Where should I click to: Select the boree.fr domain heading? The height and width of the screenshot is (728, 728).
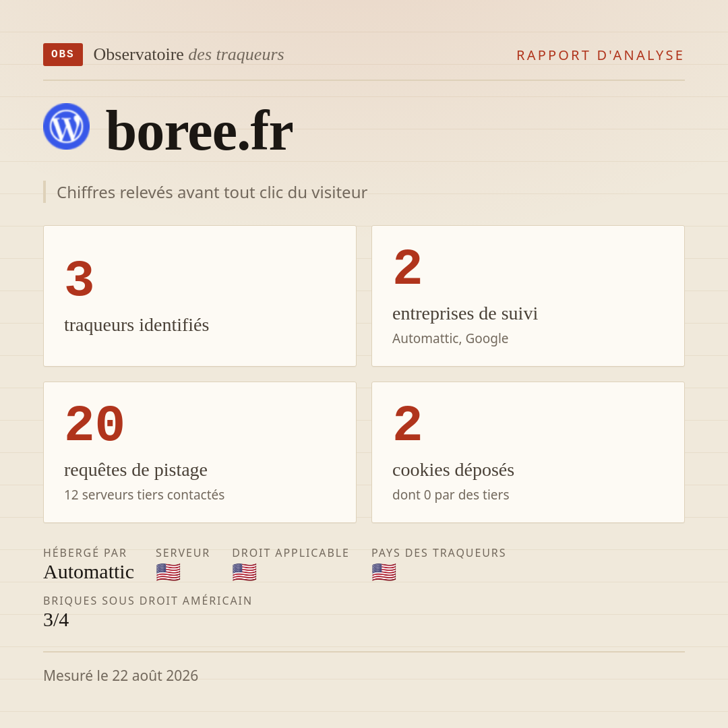pos(200,130)
